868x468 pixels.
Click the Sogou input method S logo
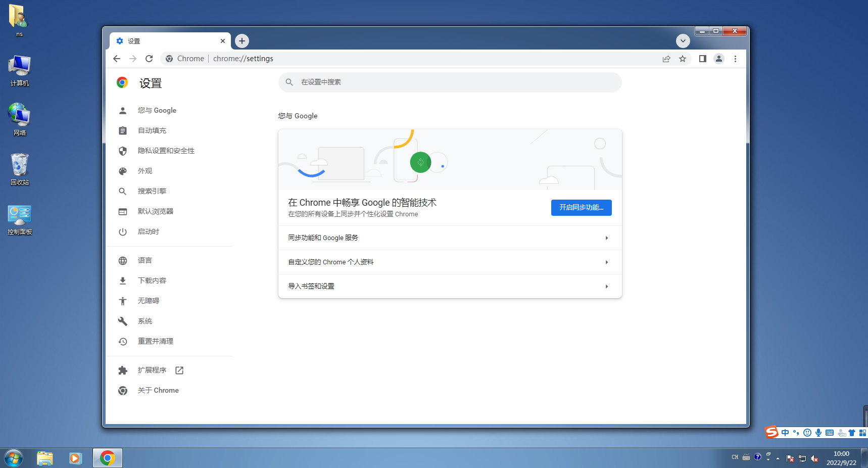click(x=771, y=432)
